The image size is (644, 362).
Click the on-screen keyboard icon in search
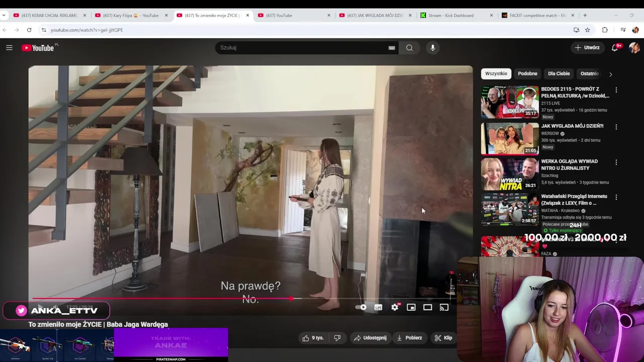391,48
